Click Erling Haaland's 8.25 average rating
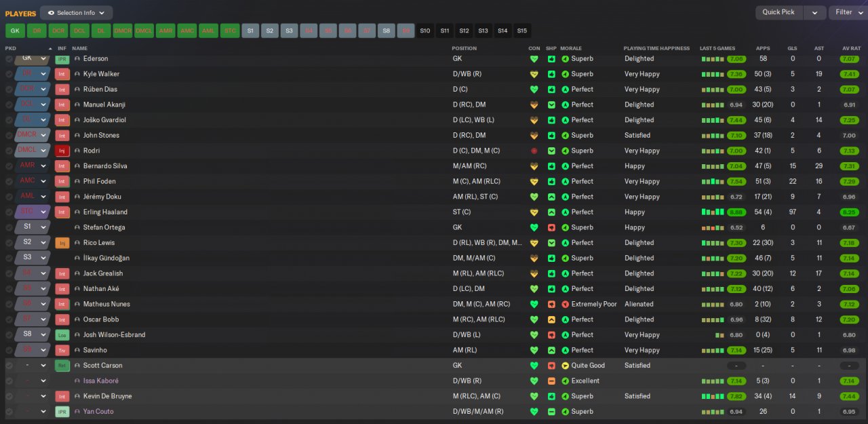 (x=849, y=212)
